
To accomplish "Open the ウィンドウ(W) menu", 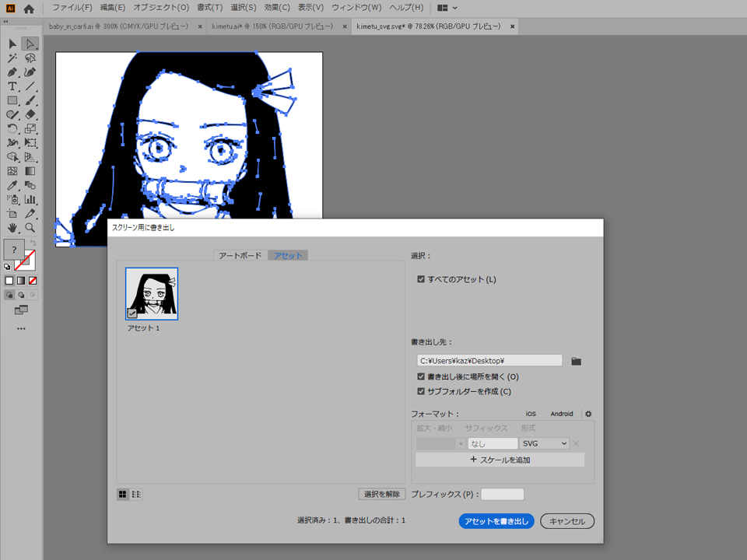I will coord(356,8).
